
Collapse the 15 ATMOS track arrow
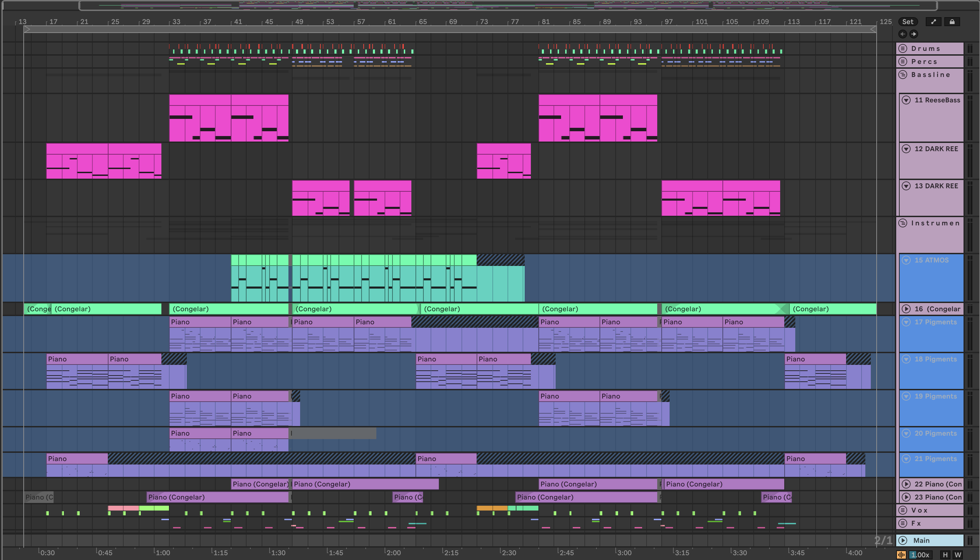pos(906,260)
